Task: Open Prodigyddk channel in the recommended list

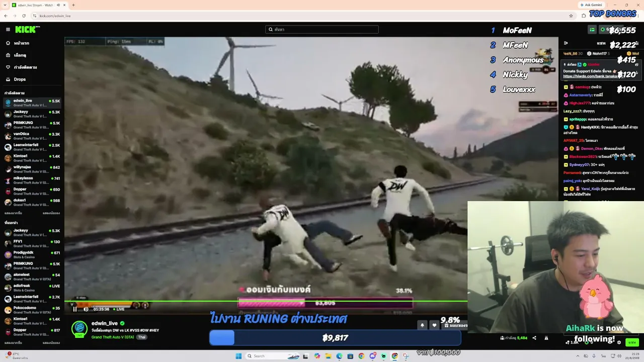Action: pyautogui.click(x=32, y=254)
